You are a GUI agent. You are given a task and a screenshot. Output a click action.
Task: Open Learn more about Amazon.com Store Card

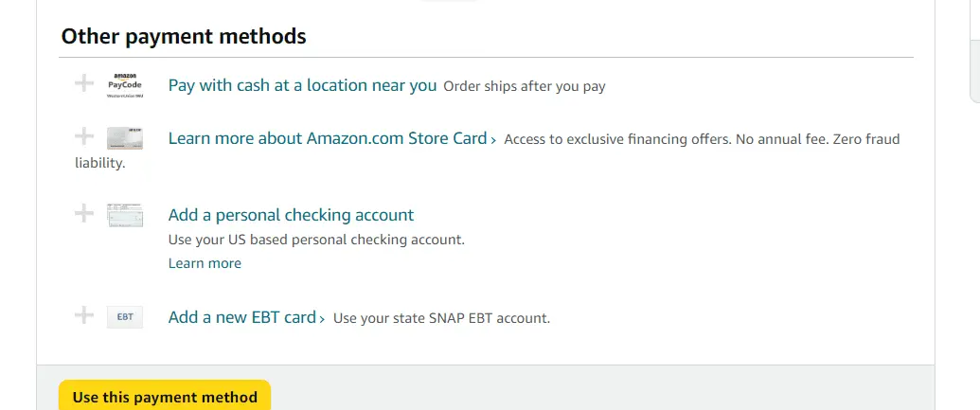point(327,138)
